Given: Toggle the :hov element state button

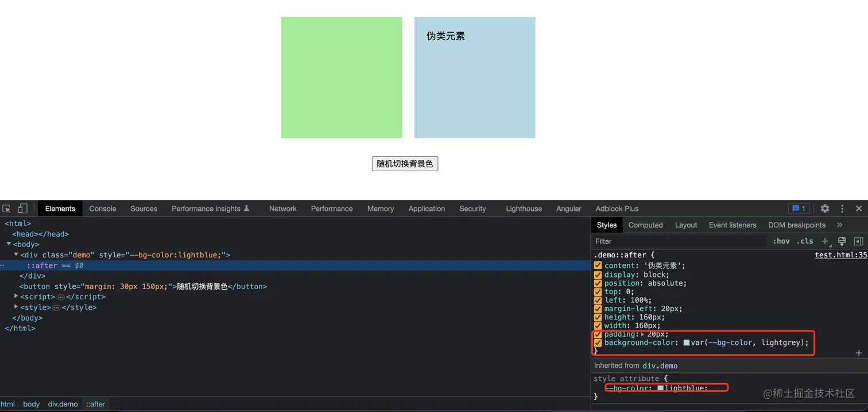Looking at the screenshot, I should pos(781,241).
